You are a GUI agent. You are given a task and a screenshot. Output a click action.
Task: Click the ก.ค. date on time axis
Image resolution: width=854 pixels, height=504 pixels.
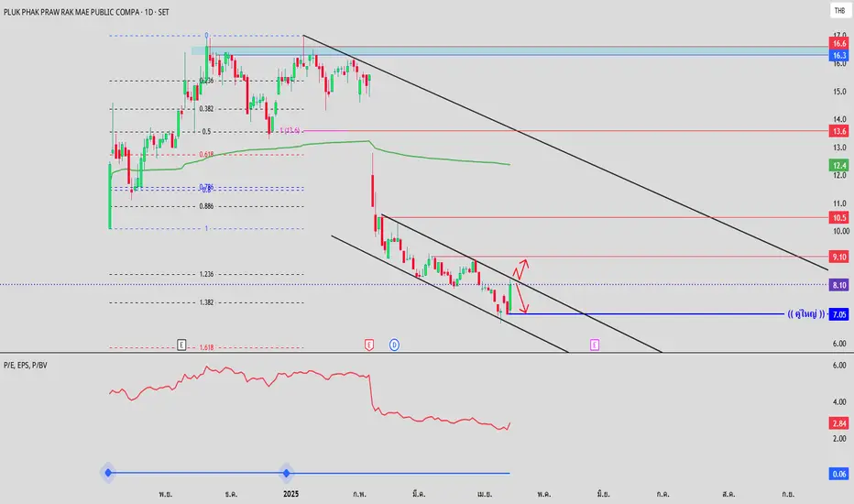(662, 494)
